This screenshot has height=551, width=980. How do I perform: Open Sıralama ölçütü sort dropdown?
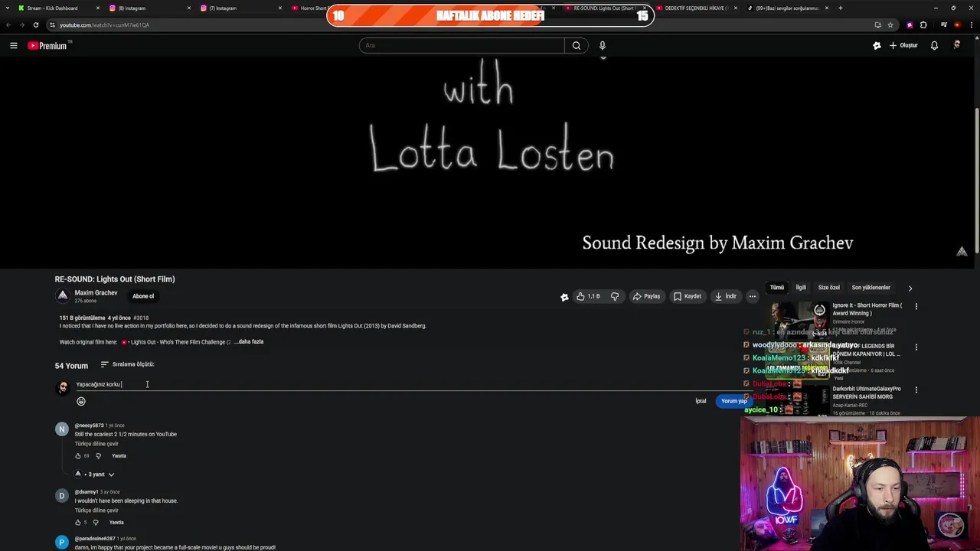pos(127,364)
